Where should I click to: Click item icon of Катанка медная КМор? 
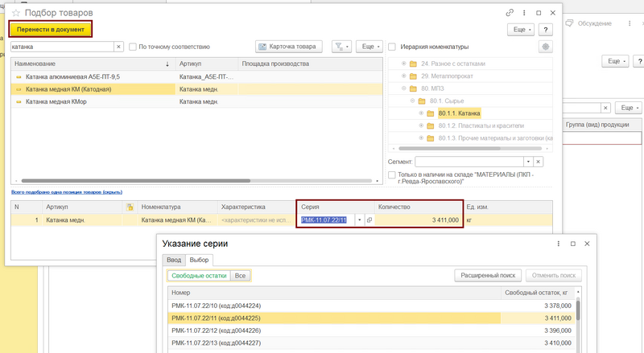coord(19,102)
